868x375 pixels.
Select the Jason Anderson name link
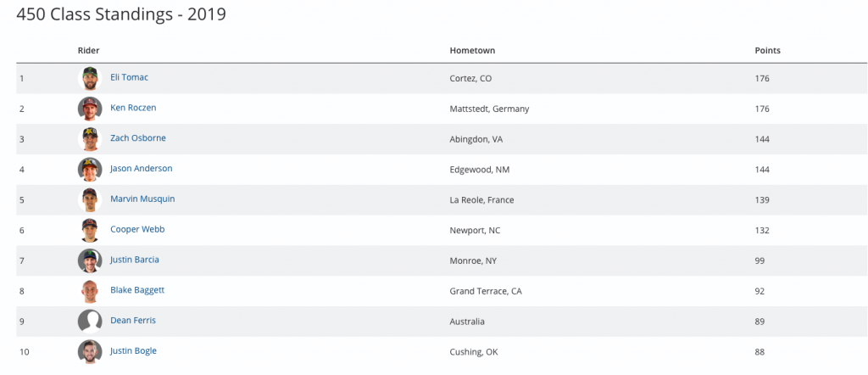(x=141, y=169)
